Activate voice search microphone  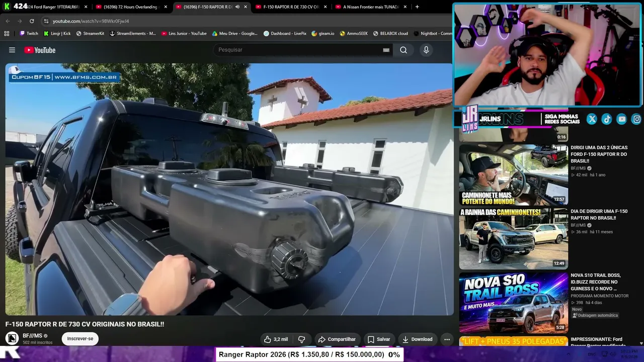pos(426,50)
